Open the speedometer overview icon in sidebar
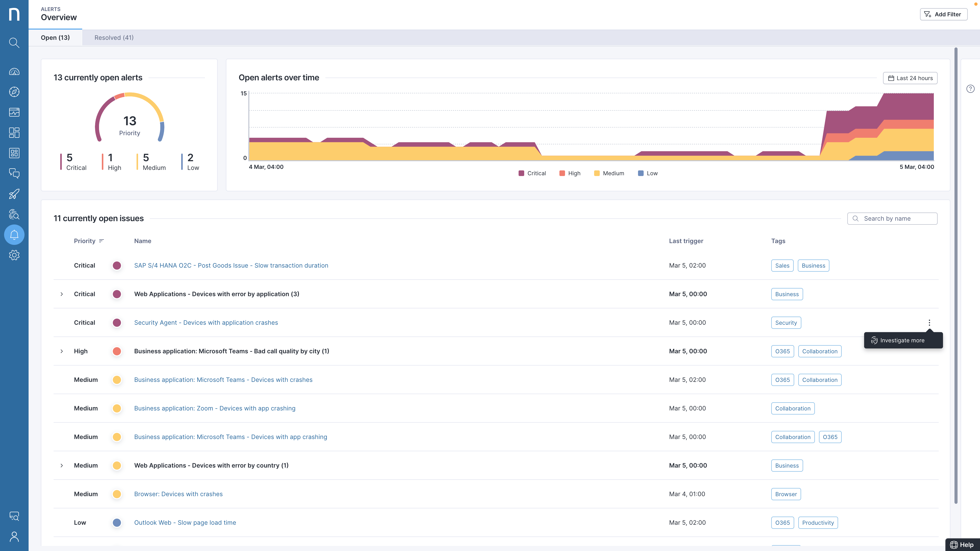This screenshot has width=980, height=551. (14, 71)
